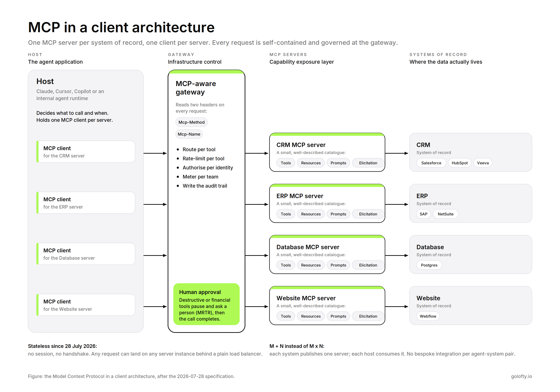Click the 'Meter per team' bullet
Screen dimensions: 560x392
[200, 177]
